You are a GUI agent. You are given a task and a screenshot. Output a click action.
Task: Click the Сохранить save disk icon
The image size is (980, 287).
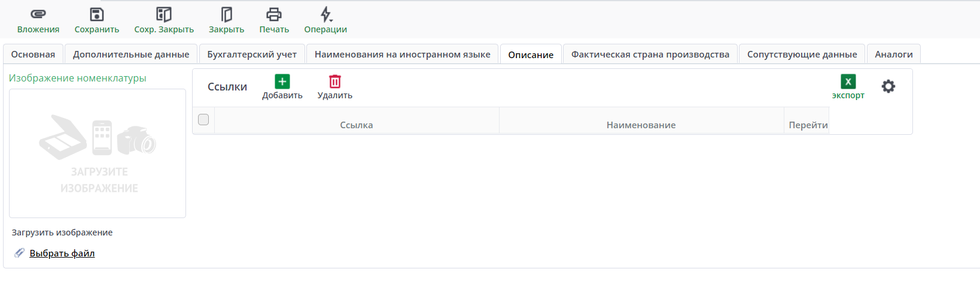pos(97,14)
